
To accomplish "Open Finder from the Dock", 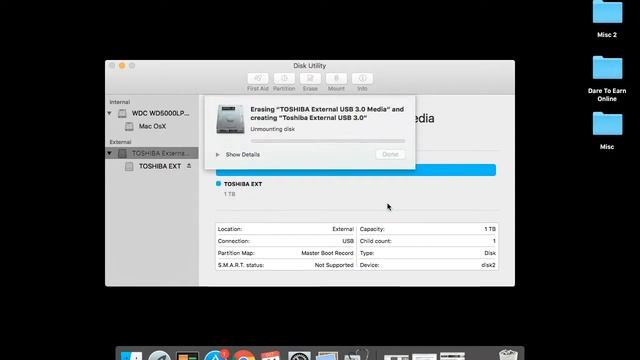I will (131, 356).
